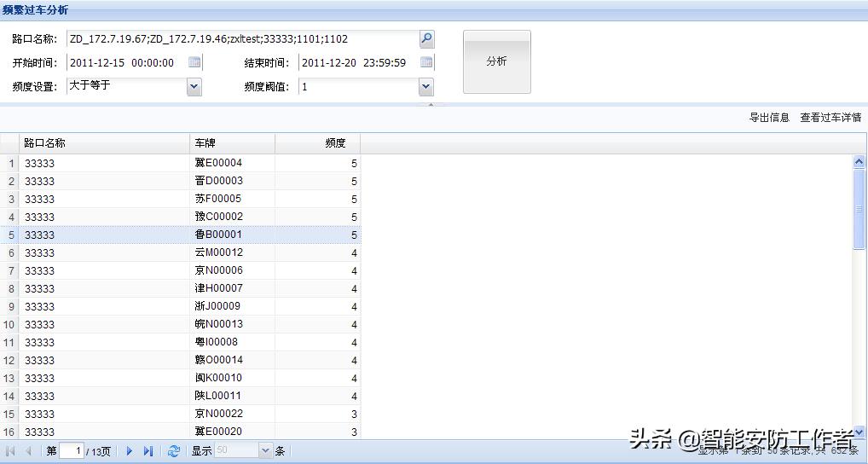Viewport: 868px width, 464px height.
Task: Select row with plate 陕L00011
Action: [x=181, y=396]
